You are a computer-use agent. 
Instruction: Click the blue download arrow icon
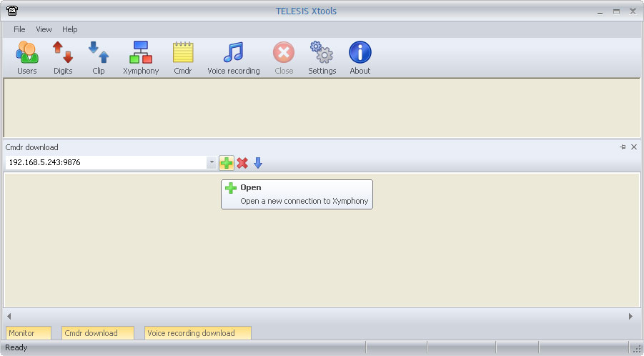tap(258, 163)
